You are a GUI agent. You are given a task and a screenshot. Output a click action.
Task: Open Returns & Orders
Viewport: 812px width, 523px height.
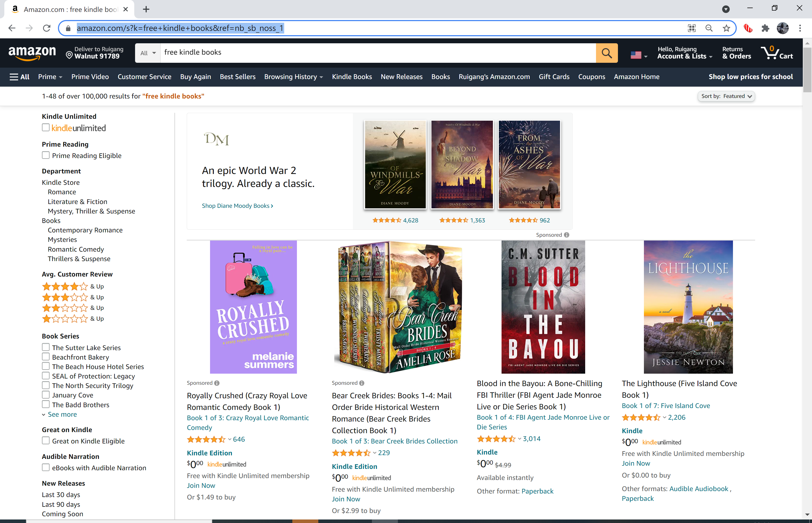(x=736, y=53)
